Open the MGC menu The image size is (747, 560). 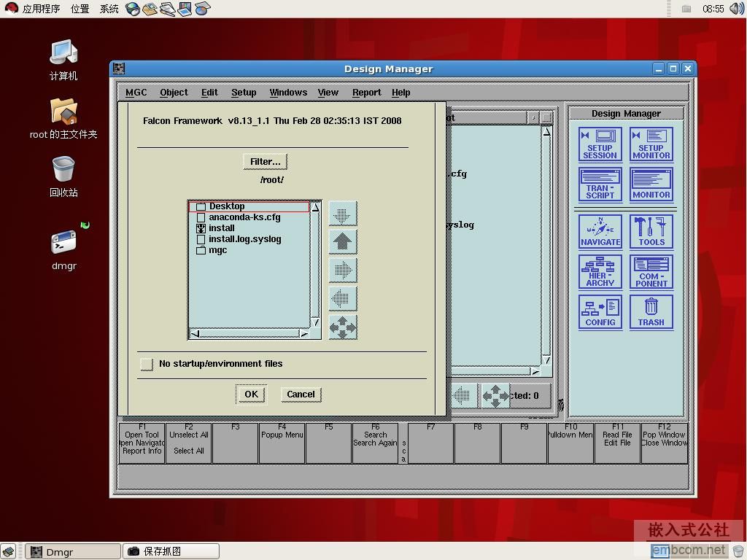pos(136,93)
